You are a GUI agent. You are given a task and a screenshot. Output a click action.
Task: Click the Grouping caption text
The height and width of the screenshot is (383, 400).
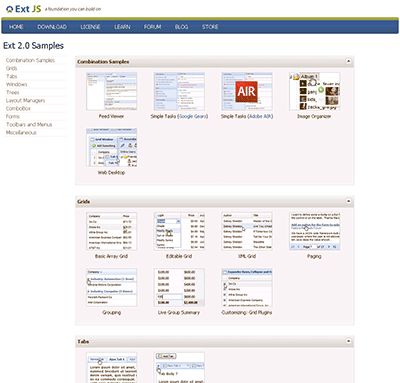(112, 313)
